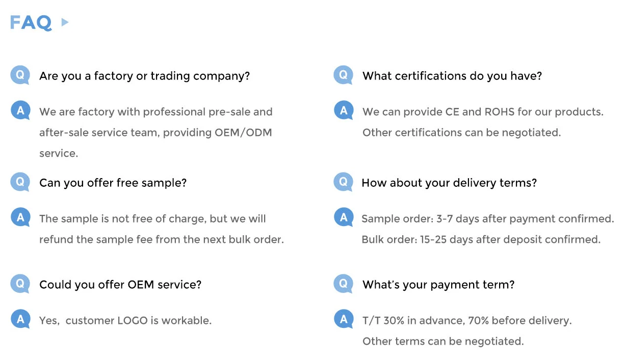Click Q icon beside OEM service question
The height and width of the screenshot is (364, 625).
(20, 284)
